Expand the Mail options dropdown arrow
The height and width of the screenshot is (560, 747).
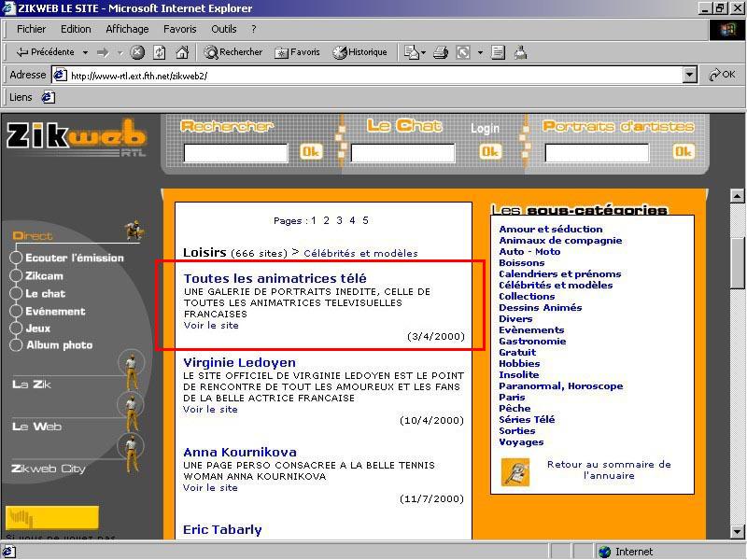tap(424, 53)
